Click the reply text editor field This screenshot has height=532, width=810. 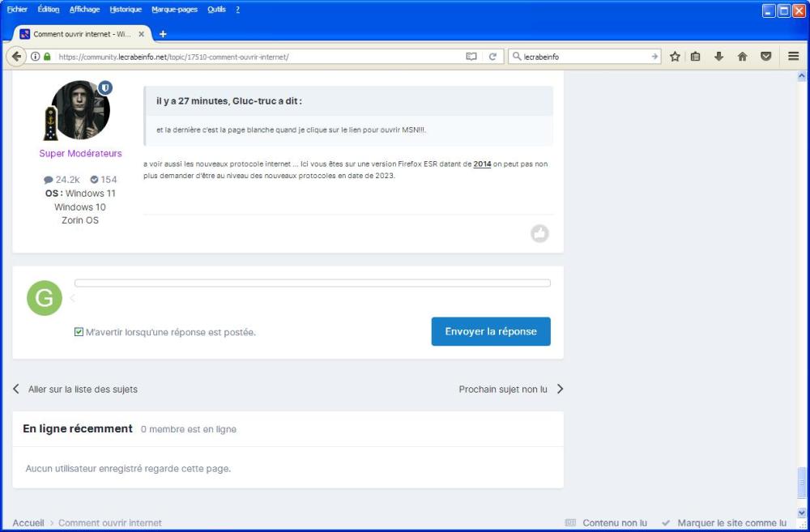click(x=312, y=283)
